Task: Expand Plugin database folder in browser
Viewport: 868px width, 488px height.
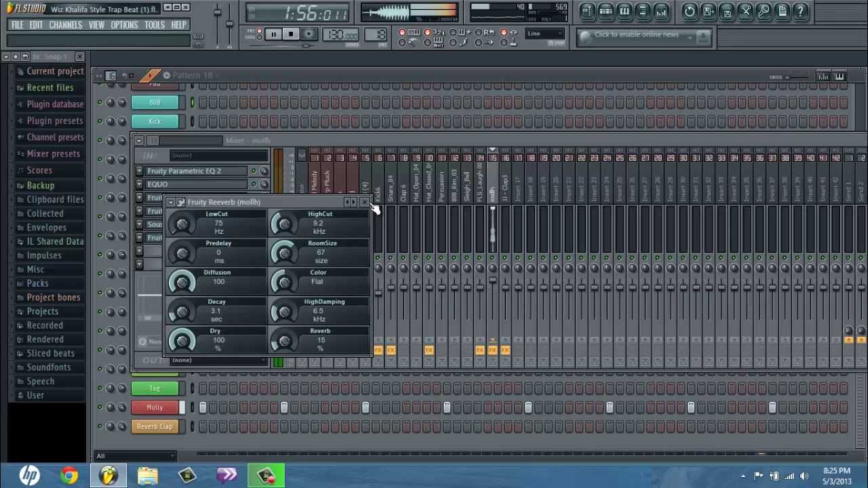Action: (55, 104)
